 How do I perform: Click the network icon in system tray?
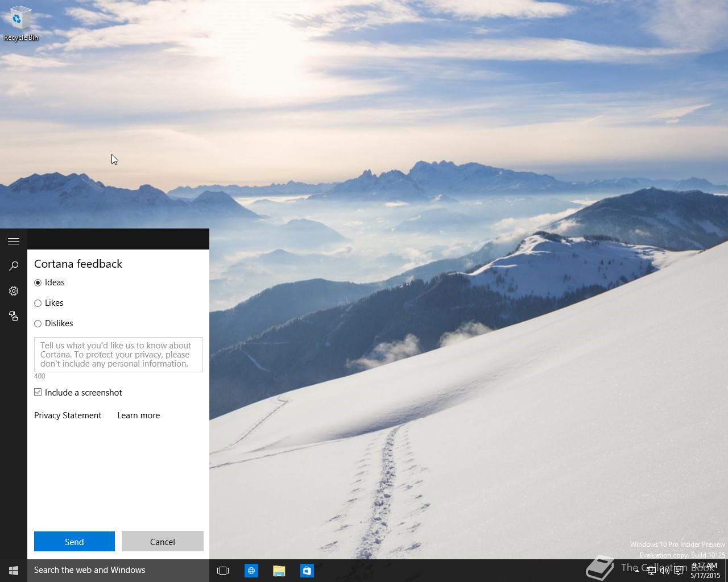pos(651,571)
